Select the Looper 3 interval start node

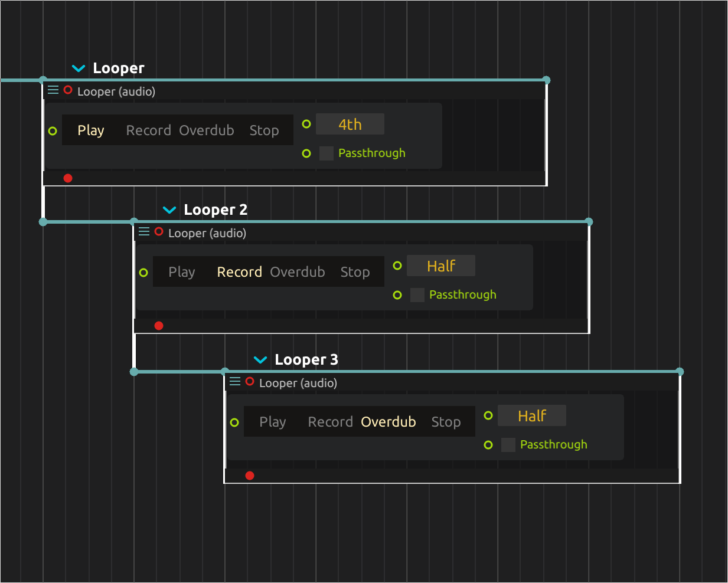coord(225,372)
